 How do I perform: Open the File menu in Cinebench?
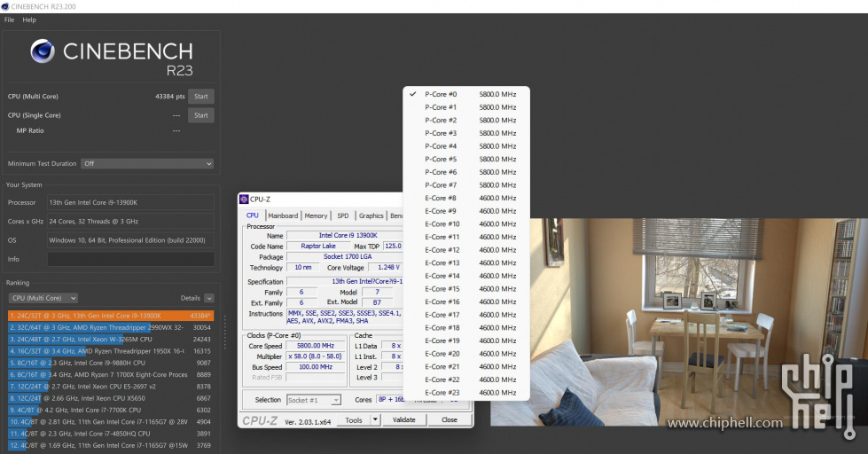9,20
